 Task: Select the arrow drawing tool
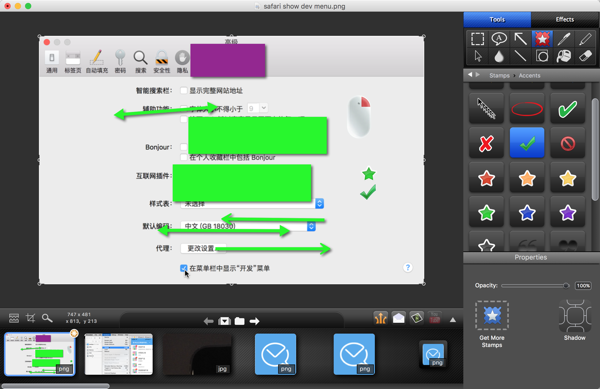tap(520, 39)
